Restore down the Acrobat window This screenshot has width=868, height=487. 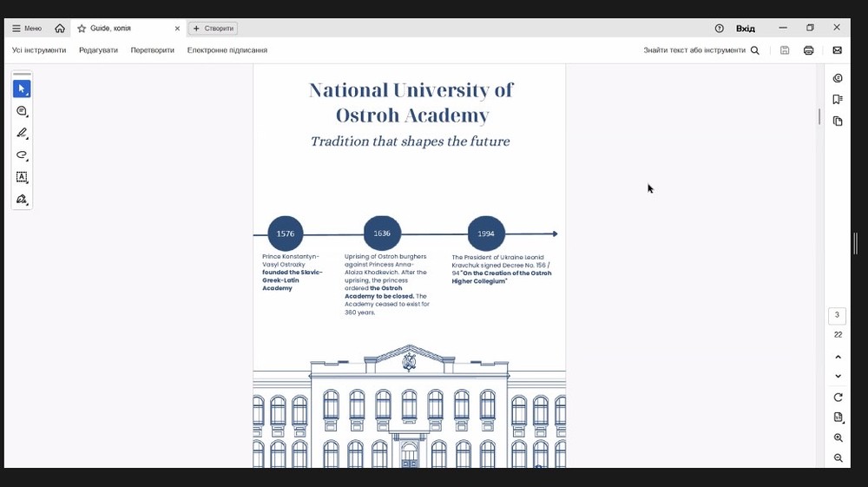click(810, 28)
